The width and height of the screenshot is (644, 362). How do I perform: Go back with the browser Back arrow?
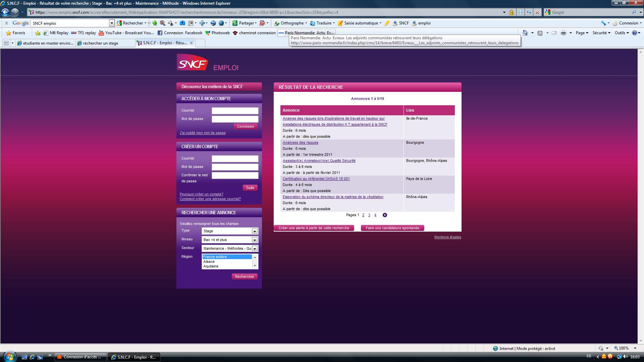(x=5, y=12)
